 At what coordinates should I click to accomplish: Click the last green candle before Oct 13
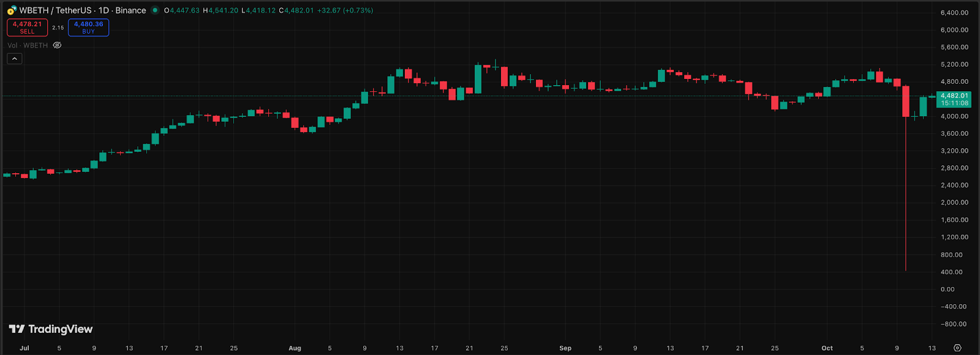coord(923,106)
